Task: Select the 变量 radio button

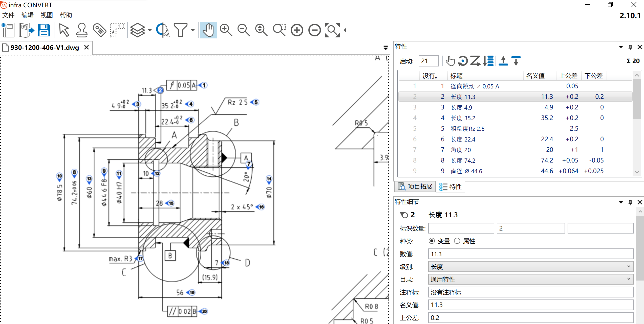Action: coord(432,241)
